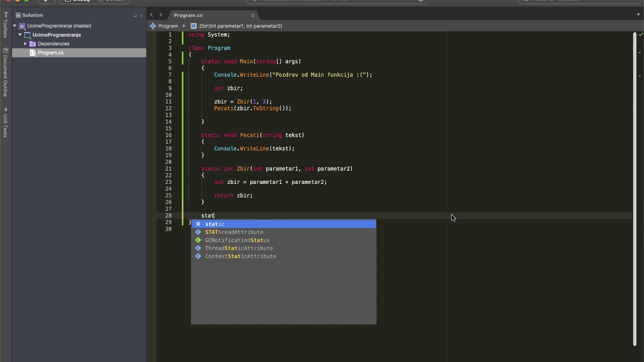
Task: Click 'using System;' on line 1
Action: (x=209, y=35)
